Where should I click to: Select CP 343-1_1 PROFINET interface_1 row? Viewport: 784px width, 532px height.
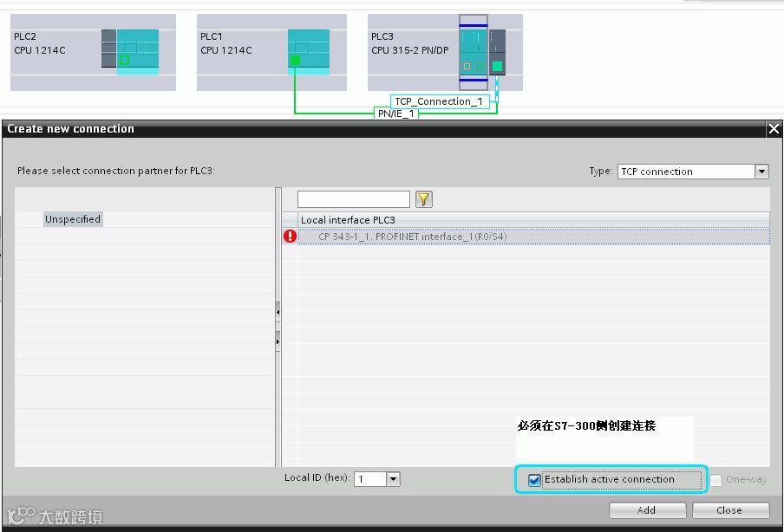pyautogui.click(x=533, y=237)
